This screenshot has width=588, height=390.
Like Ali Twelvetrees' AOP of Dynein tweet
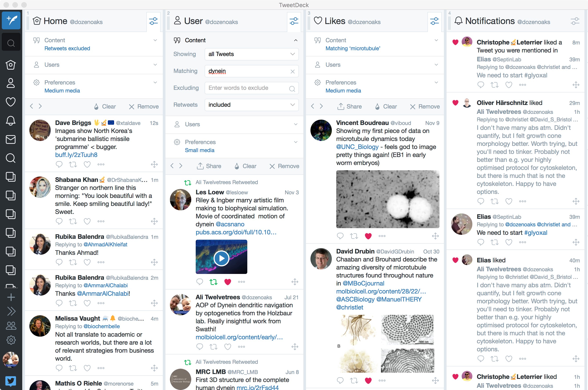click(228, 346)
